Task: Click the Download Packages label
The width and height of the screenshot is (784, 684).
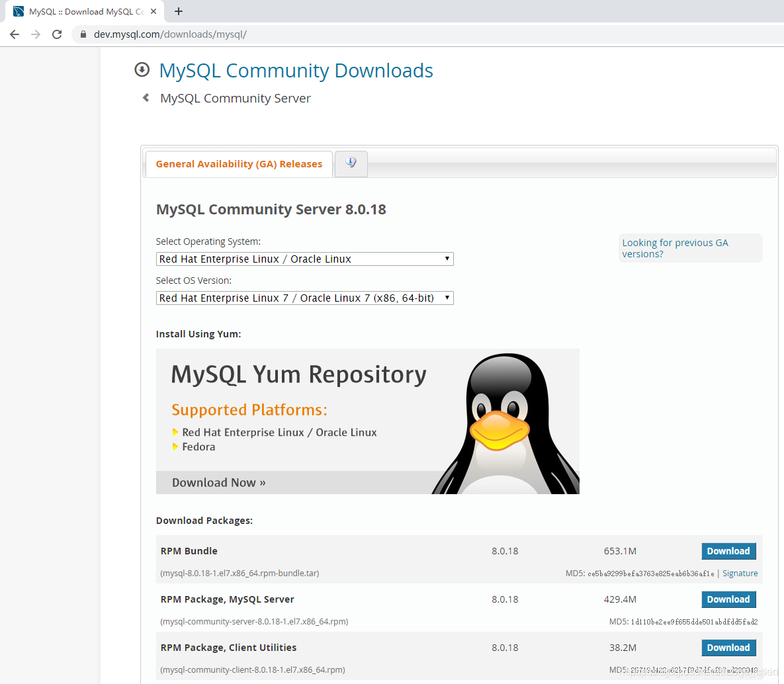Action: [x=204, y=521]
